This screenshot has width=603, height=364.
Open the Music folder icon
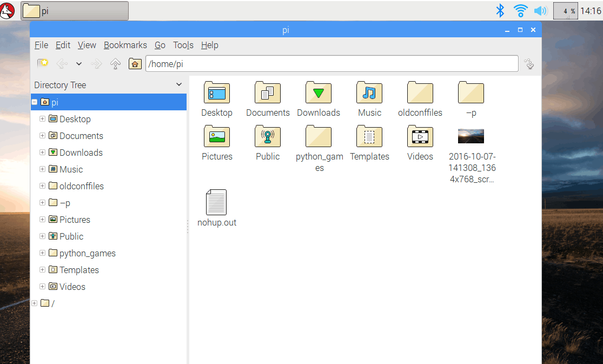pyautogui.click(x=369, y=93)
